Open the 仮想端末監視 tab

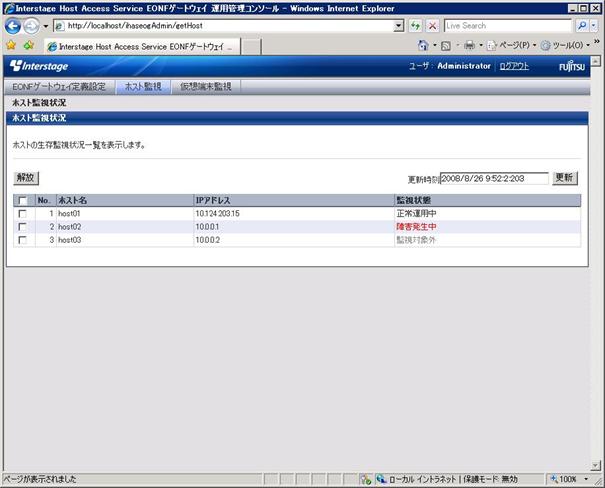coord(206,87)
